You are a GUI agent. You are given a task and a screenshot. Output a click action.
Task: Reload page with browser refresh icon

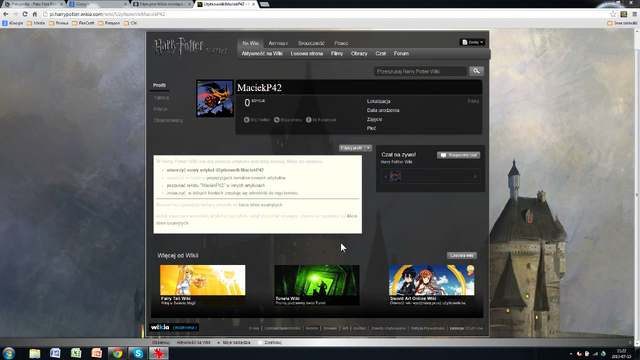point(25,14)
